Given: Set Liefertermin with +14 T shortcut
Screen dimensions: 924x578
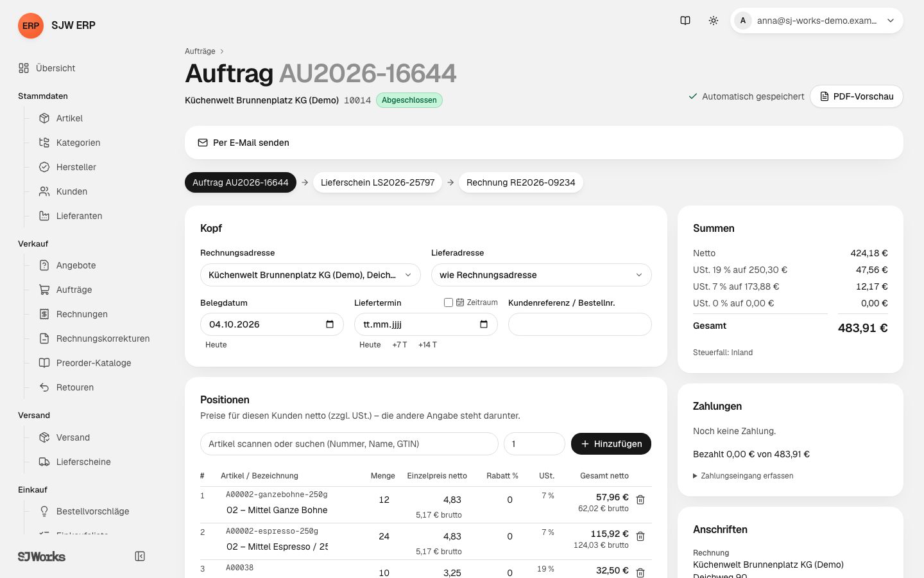Looking at the screenshot, I should (427, 345).
